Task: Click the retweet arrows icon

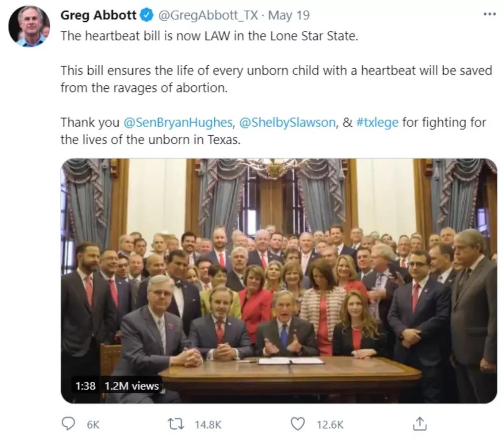Action: tap(176, 424)
